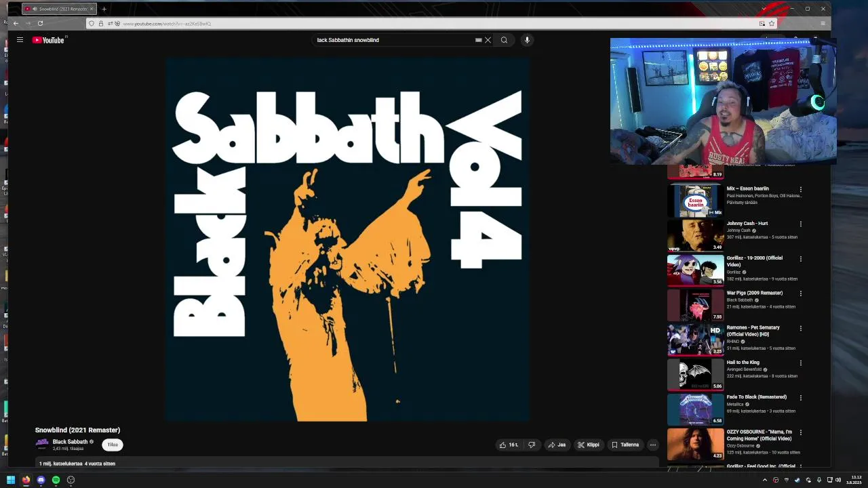This screenshot has width=868, height=488.
Task: Go back with the browser back arrow
Action: pos(16,23)
